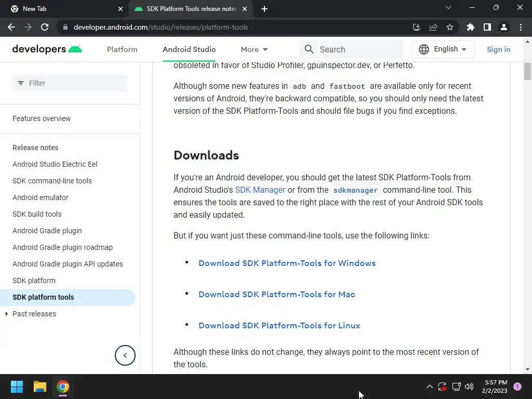Open the tab search chevron
This screenshot has width=532, height=399.
coord(448,7)
